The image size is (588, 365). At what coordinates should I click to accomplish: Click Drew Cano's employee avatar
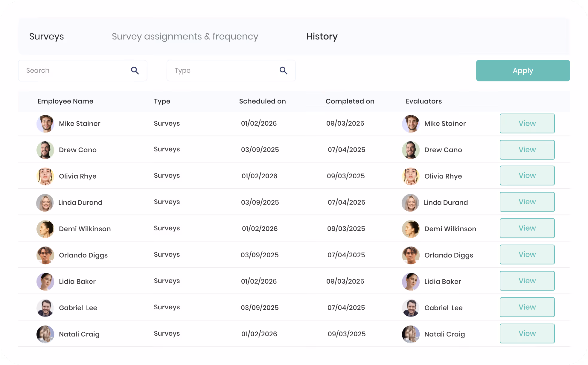pos(45,150)
